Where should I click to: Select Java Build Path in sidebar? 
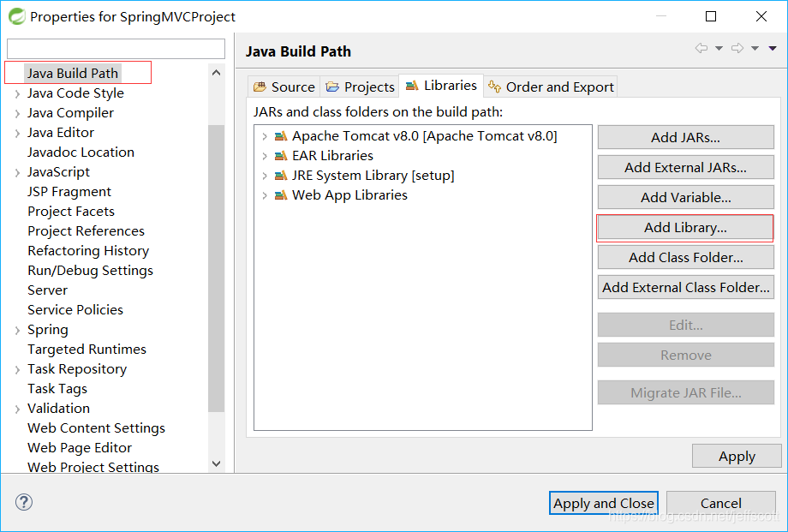[72, 74]
